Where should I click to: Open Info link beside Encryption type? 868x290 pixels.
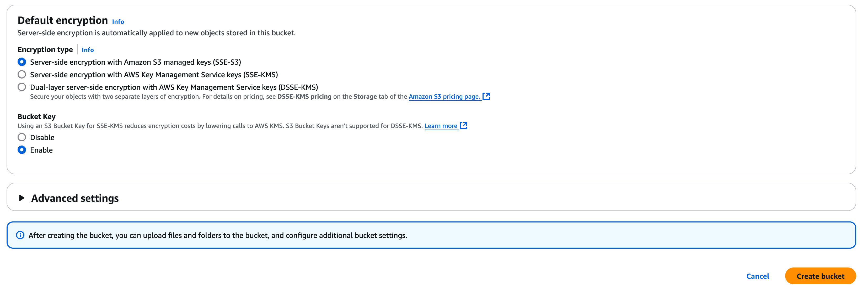tap(88, 50)
